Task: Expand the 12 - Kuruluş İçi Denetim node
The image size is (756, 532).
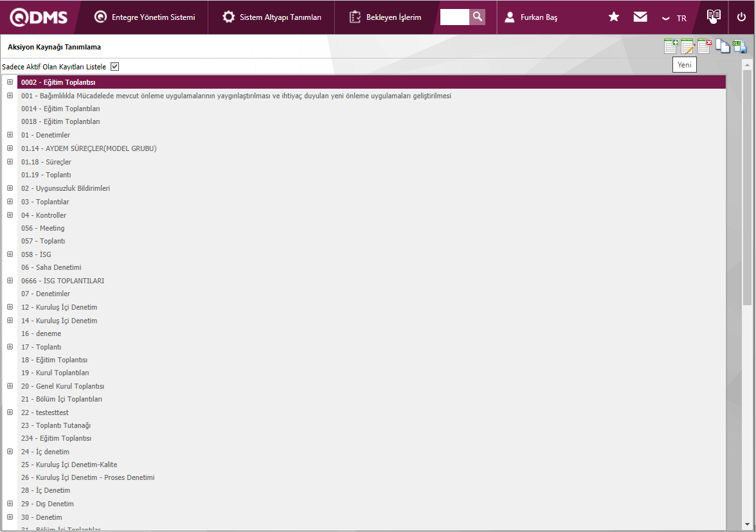Action: (x=10, y=307)
